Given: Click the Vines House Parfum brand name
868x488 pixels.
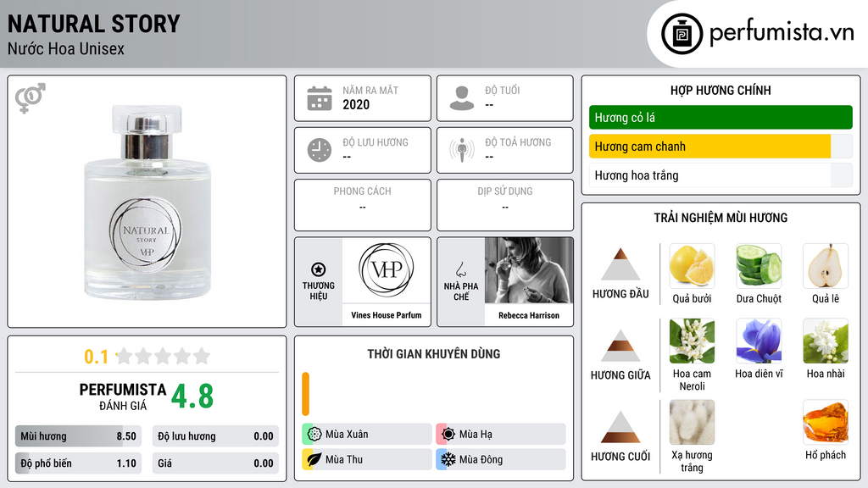Looking at the screenshot, I should coord(386,315).
